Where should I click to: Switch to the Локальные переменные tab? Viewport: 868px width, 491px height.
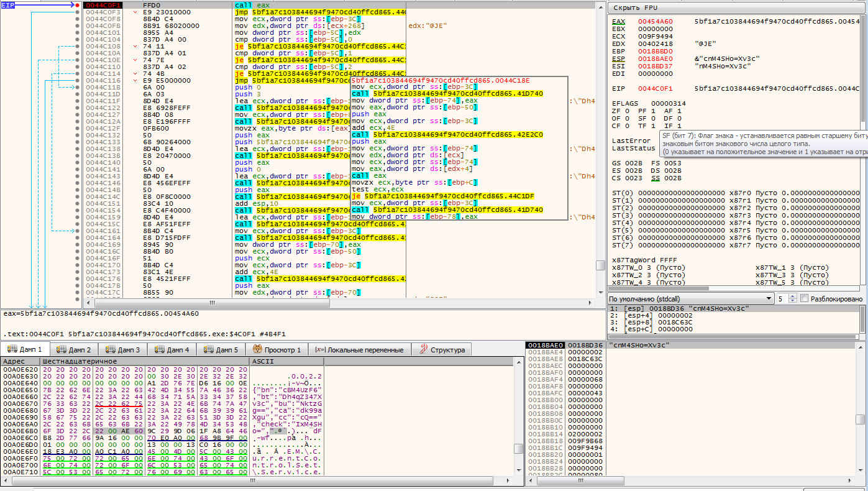pos(360,350)
